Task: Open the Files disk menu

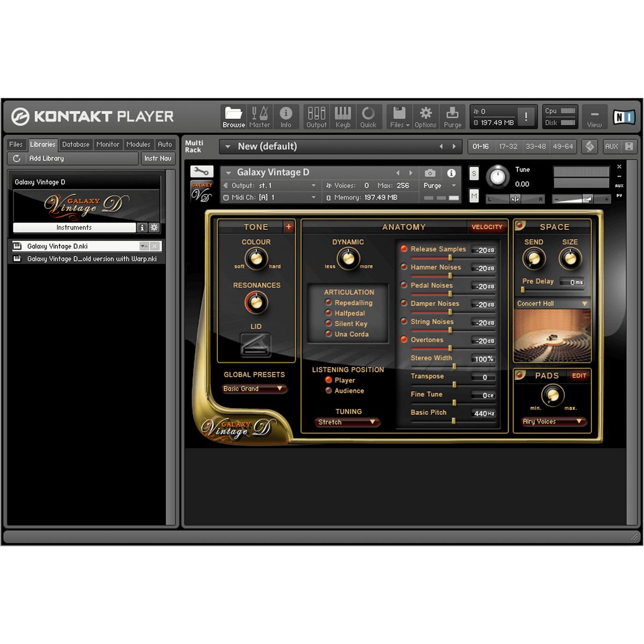Action: click(x=399, y=116)
